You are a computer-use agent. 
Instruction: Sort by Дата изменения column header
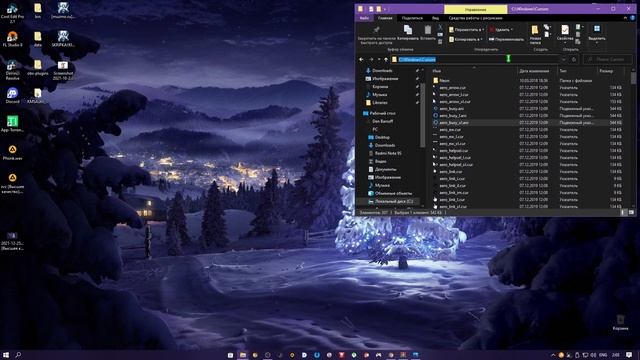[534, 71]
